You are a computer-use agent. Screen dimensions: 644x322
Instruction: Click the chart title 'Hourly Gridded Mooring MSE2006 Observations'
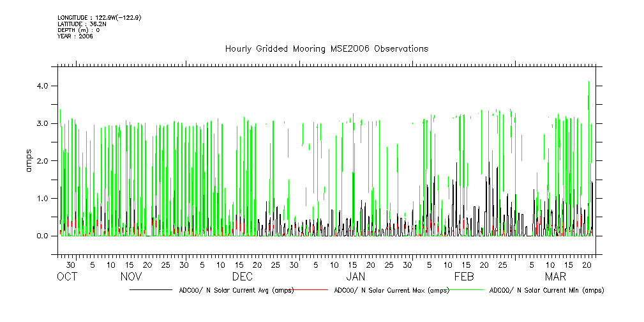click(326, 49)
